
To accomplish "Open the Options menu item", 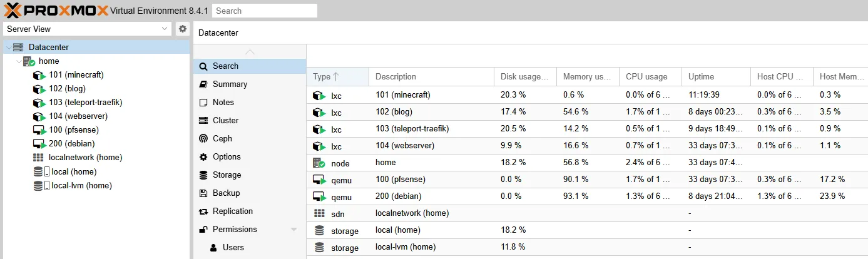I will coord(227,157).
